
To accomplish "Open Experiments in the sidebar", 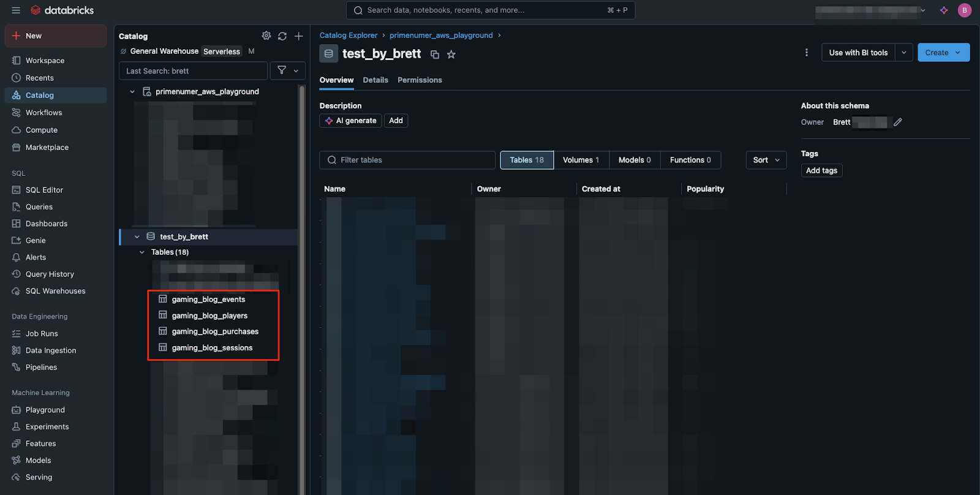I will pyautogui.click(x=56, y=427).
